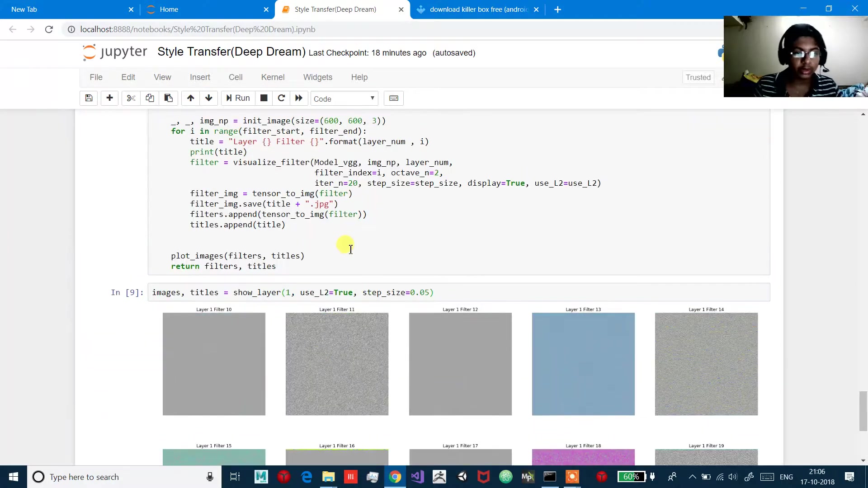This screenshot has height=488, width=868.
Task: Click the Last Checkpoint status text
Action: click(x=367, y=53)
